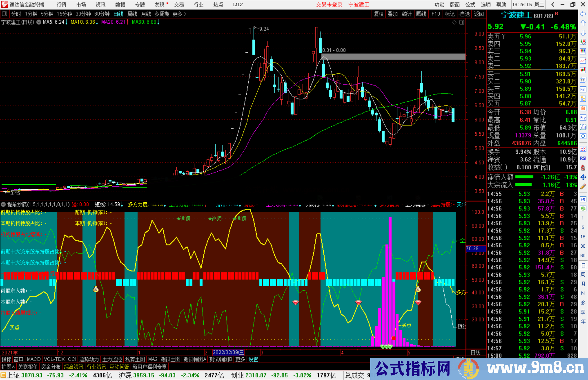
Task: Click the gray 8.31-8.08 price zone bar
Action: pyautogui.click(x=393, y=57)
